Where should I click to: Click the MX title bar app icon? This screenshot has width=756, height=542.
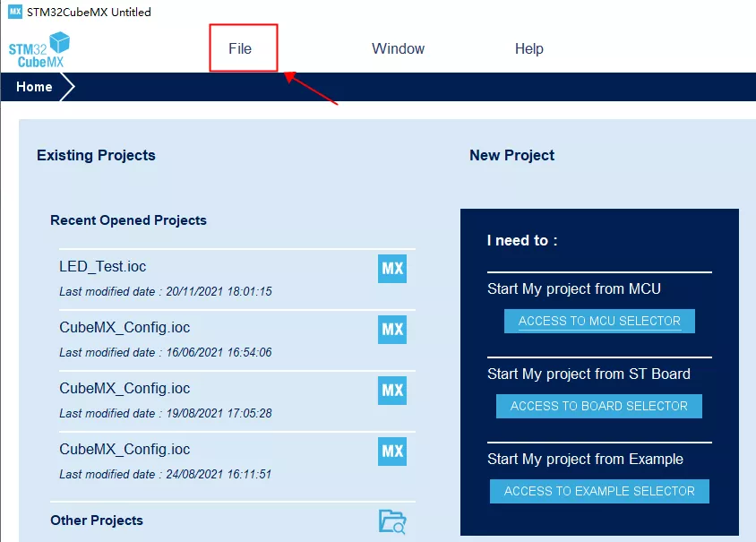coord(15,12)
